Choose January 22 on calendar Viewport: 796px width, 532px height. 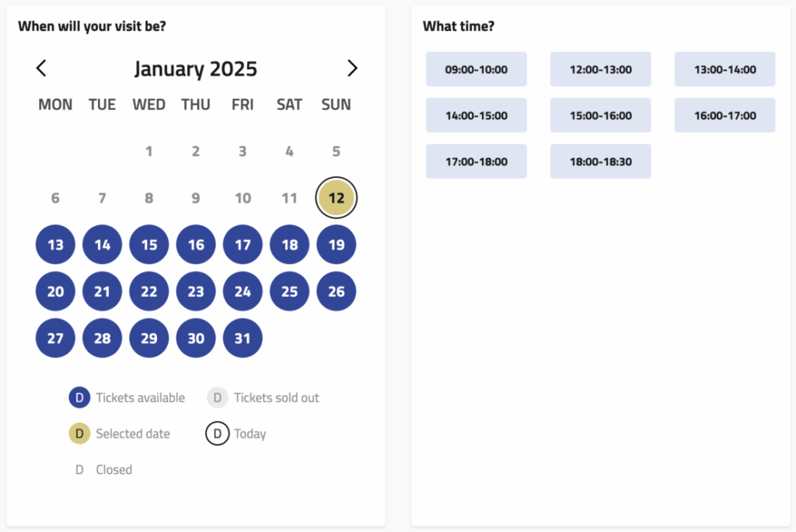coord(149,291)
